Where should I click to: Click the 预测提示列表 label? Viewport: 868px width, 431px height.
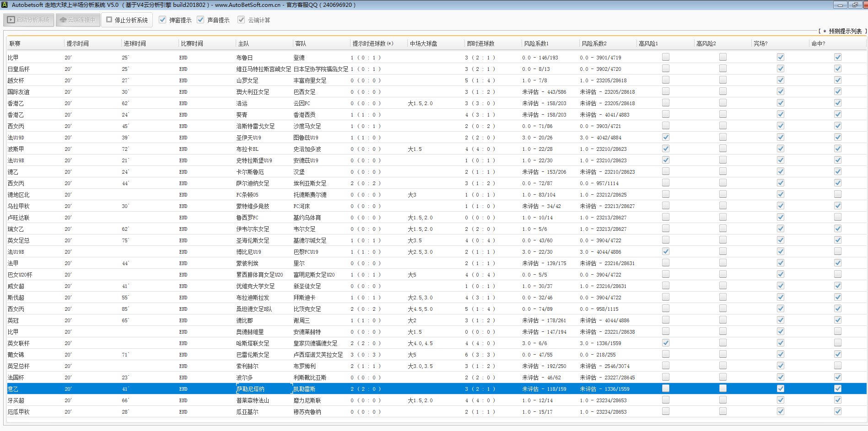pos(845,31)
